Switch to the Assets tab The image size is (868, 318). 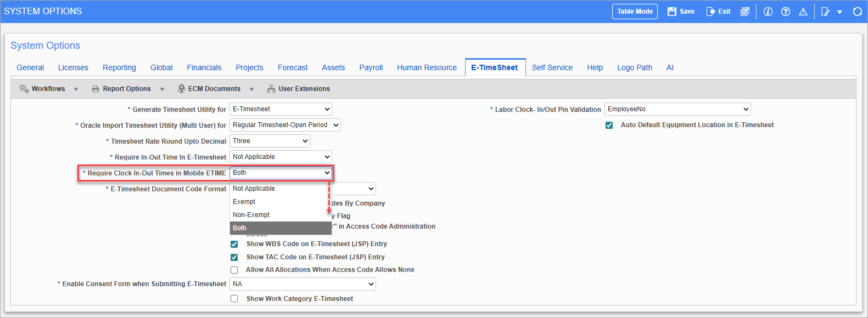[x=333, y=67]
